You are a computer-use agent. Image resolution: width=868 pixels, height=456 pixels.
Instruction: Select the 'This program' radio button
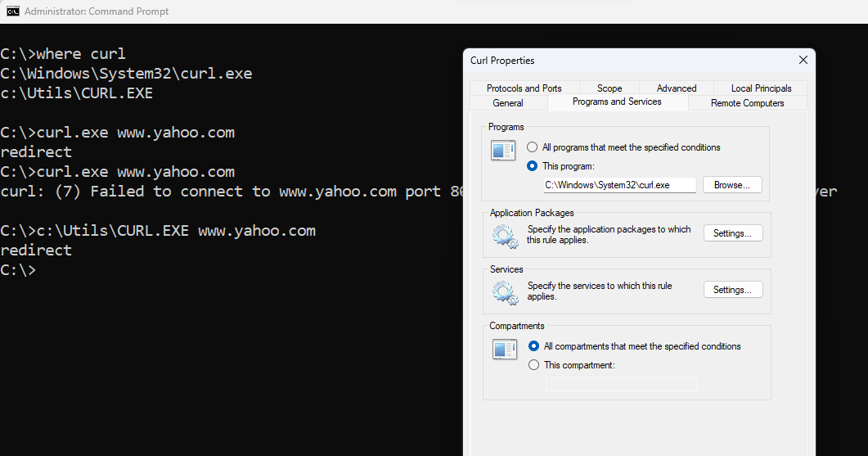pyautogui.click(x=532, y=166)
